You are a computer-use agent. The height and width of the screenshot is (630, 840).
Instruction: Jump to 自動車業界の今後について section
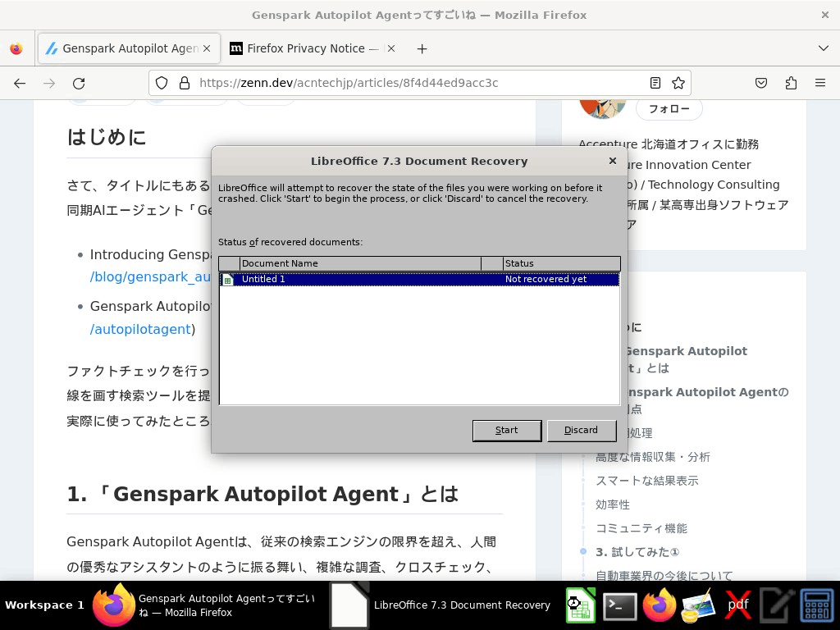[664, 576]
